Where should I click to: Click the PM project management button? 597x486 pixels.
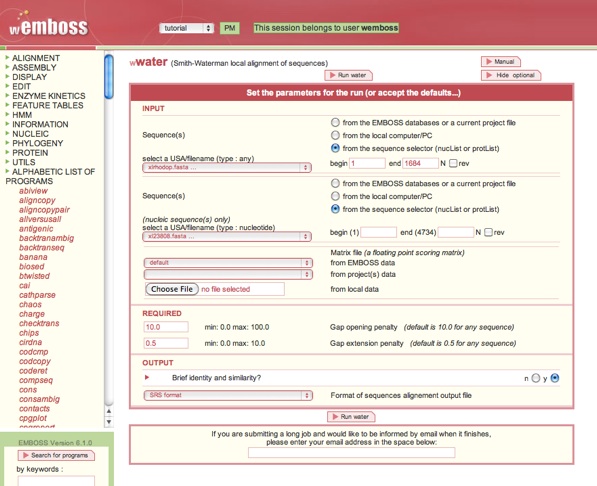[230, 28]
